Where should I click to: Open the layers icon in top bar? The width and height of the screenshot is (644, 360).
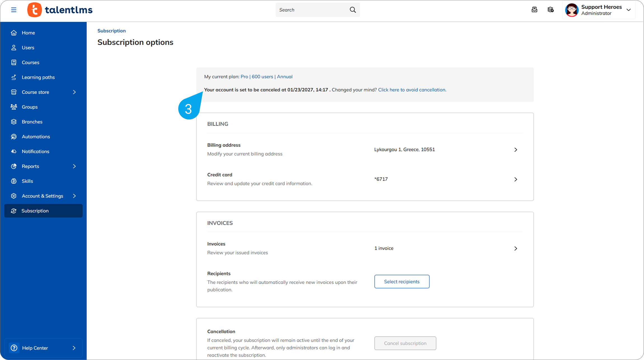pyautogui.click(x=551, y=10)
